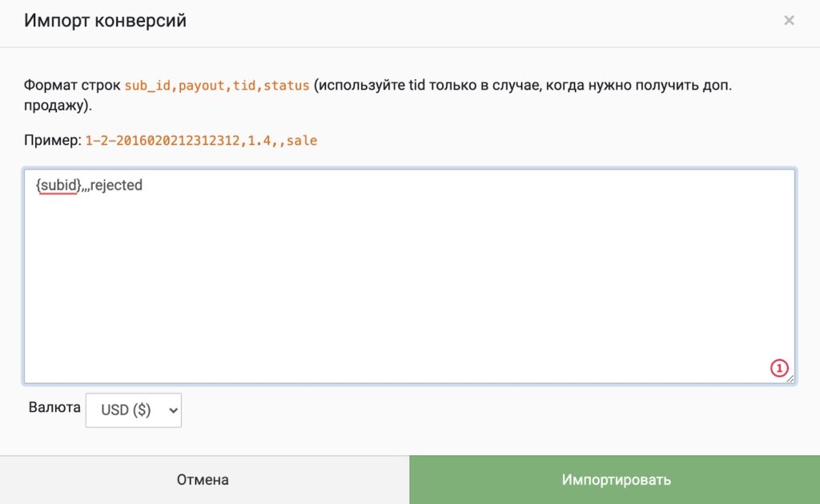Click the Валюта label
The height and width of the screenshot is (504, 820).
click(x=54, y=407)
